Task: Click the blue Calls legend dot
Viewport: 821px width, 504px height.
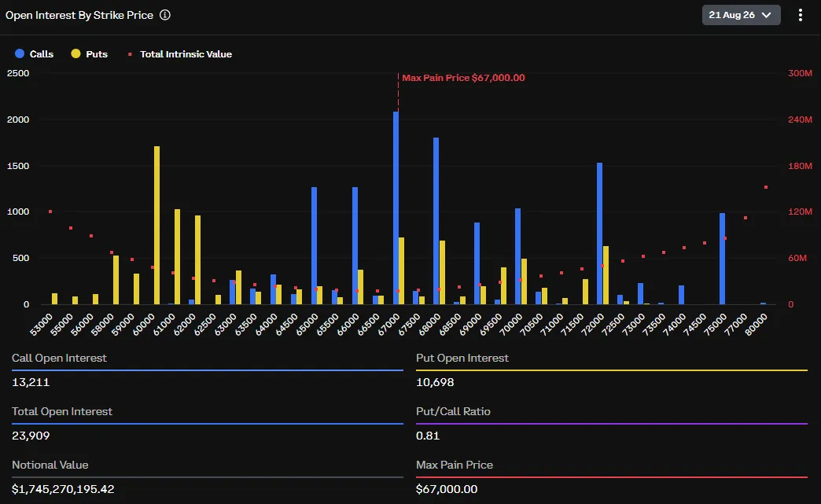Action: click(20, 53)
